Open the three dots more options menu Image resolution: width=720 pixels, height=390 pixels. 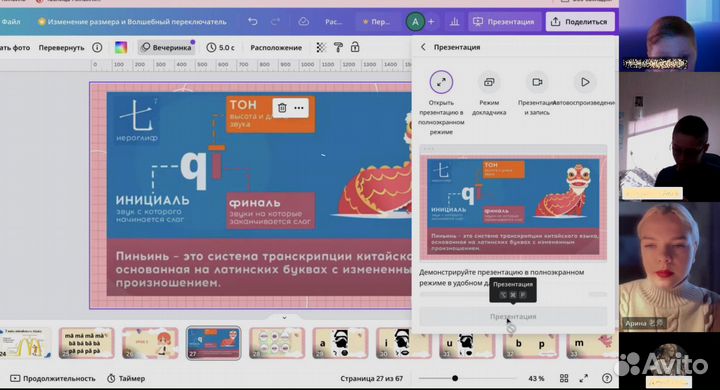point(299,108)
